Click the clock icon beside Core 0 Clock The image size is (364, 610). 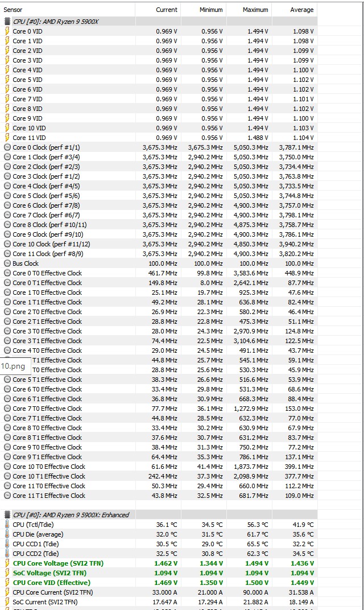pos(7,147)
